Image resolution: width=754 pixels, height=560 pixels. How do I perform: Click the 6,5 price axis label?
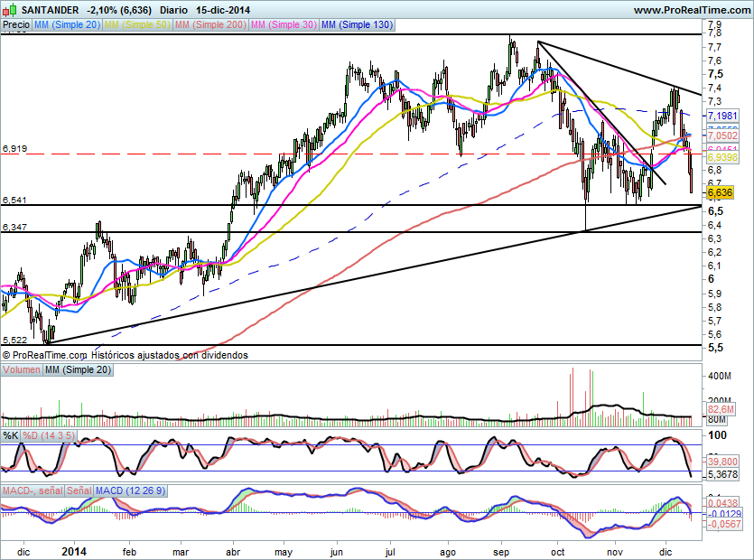(715, 211)
